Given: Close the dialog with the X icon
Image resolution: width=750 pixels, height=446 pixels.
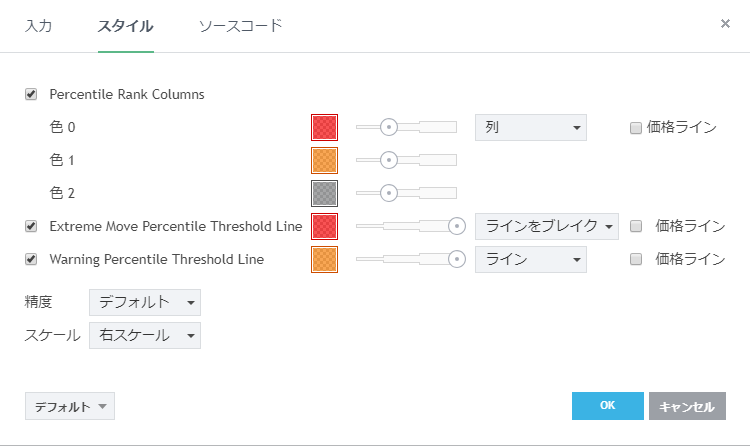Looking at the screenshot, I should click(725, 24).
